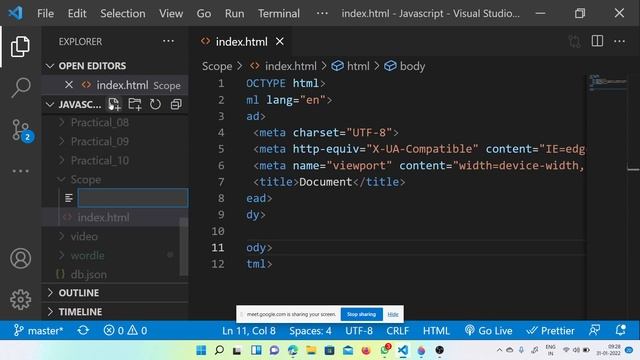Collapse the Scope folder
The image size is (640, 360).
86,180
